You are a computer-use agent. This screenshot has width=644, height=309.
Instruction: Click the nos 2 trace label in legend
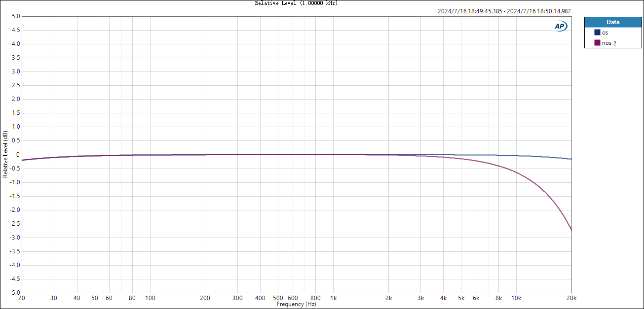(609, 43)
